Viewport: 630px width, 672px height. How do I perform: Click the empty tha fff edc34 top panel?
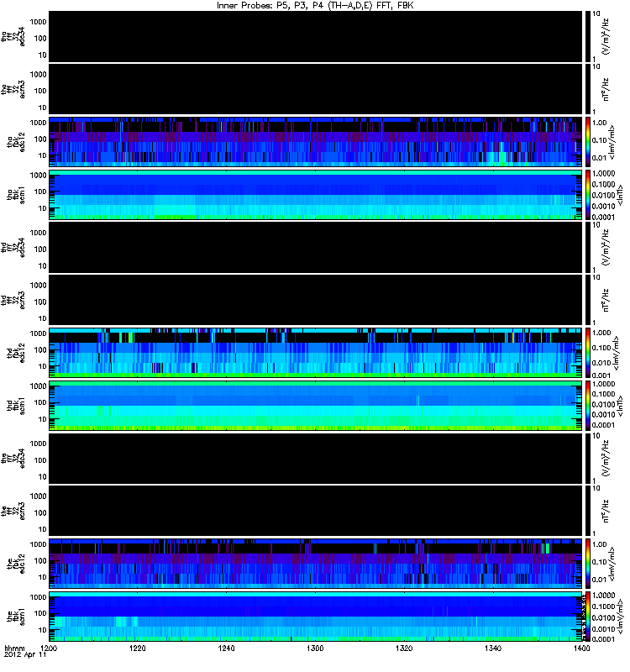[315, 36]
